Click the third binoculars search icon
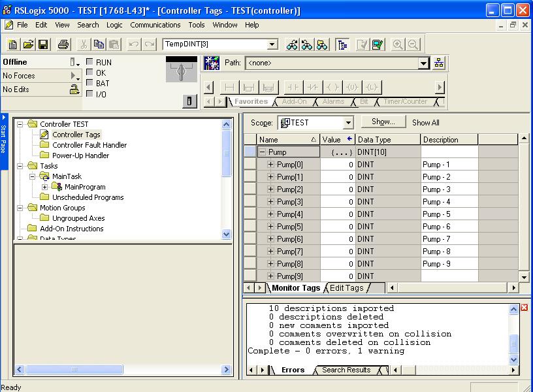533x392 pixels. point(322,44)
